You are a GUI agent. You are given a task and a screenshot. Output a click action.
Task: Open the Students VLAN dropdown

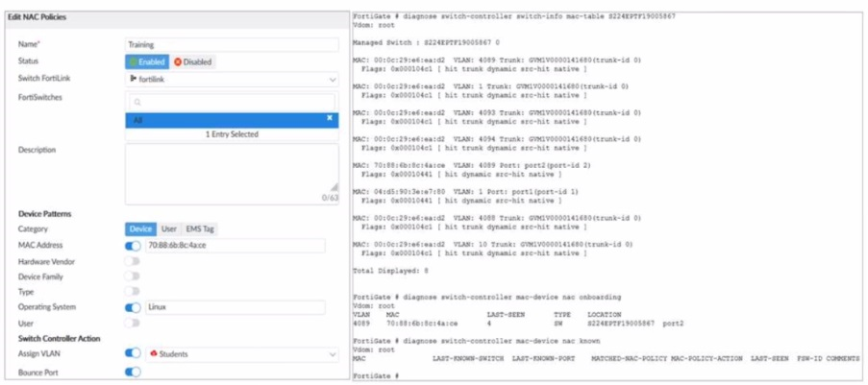[x=242, y=354]
